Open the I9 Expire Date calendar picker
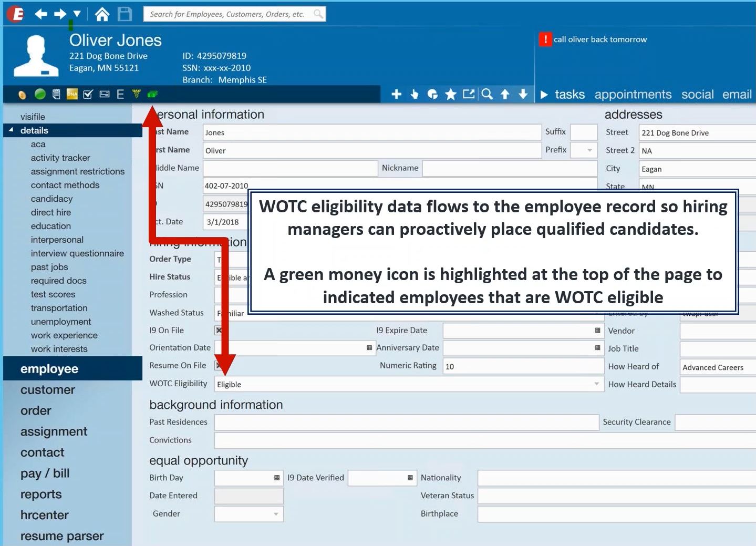The width and height of the screenshot is (756, 546). 597,331
